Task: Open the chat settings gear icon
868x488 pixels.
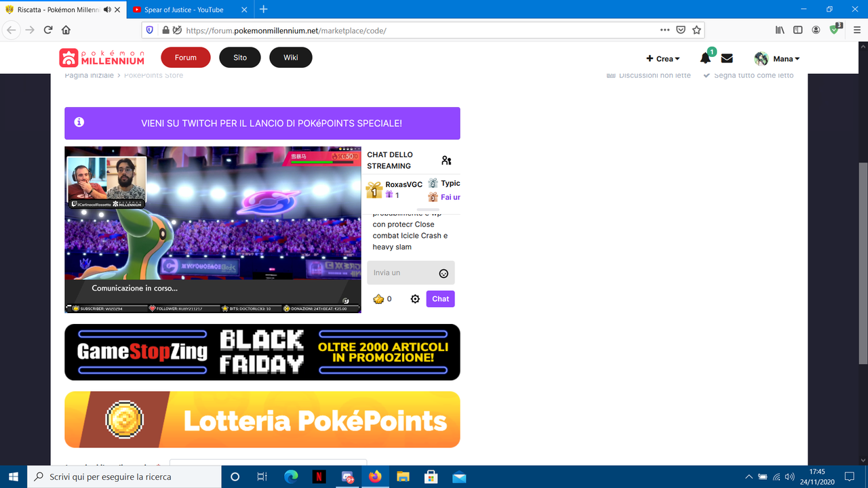Action: click(414, 298)
